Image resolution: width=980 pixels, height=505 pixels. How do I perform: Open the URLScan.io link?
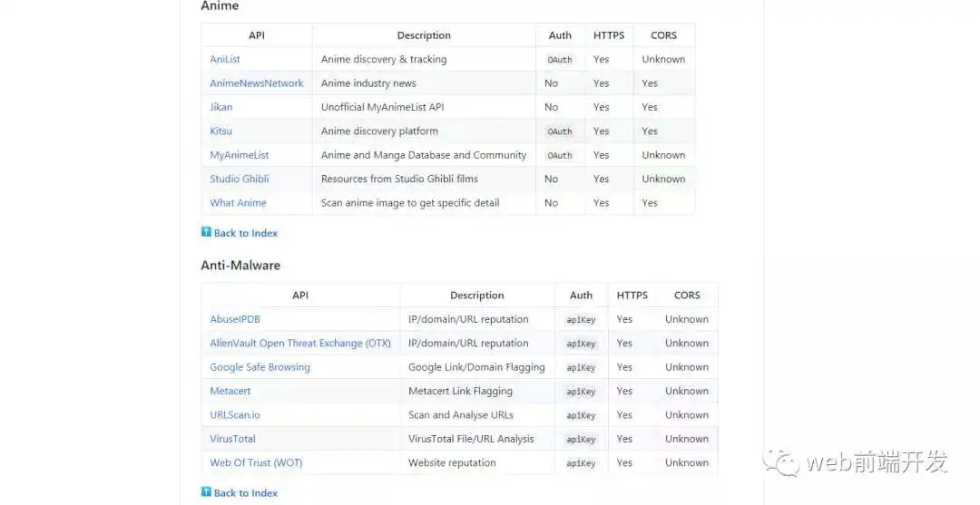click(x=235, y=415)
